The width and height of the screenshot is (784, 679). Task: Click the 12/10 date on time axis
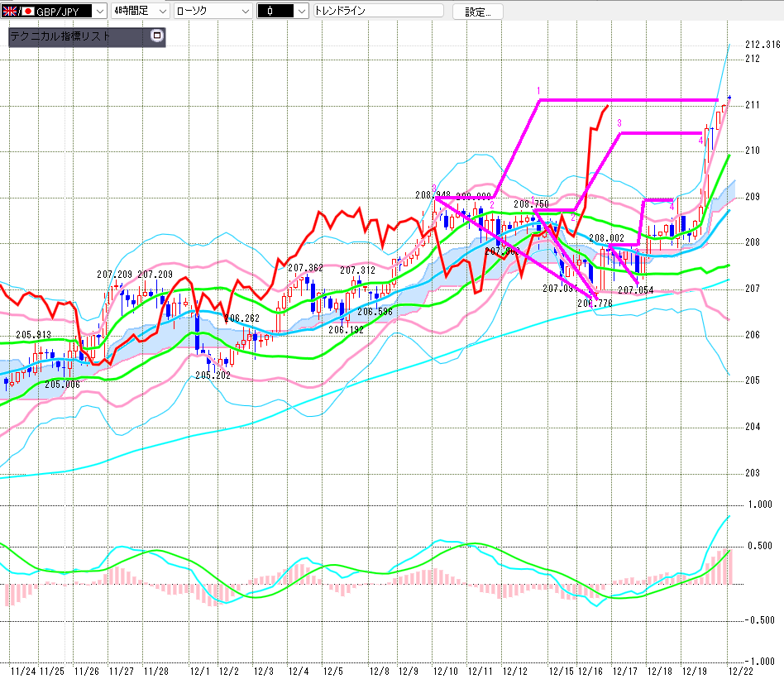446,671
